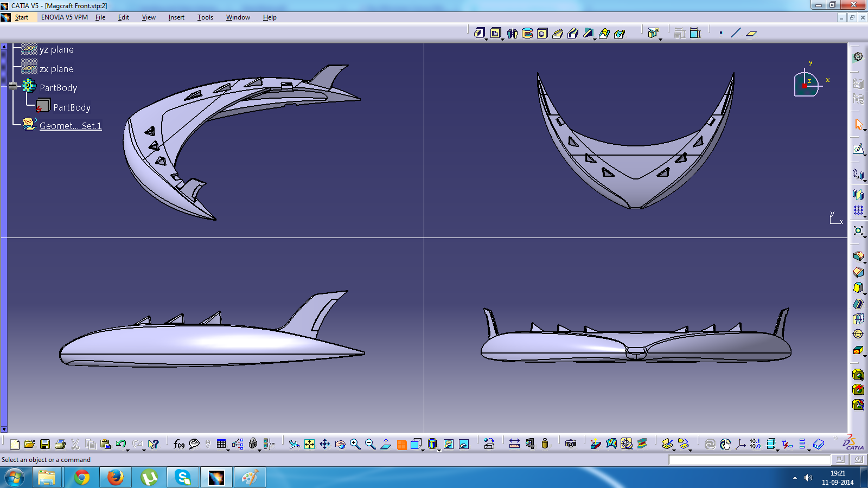
Task: Select the Slot tool
Action: (573, 34)
